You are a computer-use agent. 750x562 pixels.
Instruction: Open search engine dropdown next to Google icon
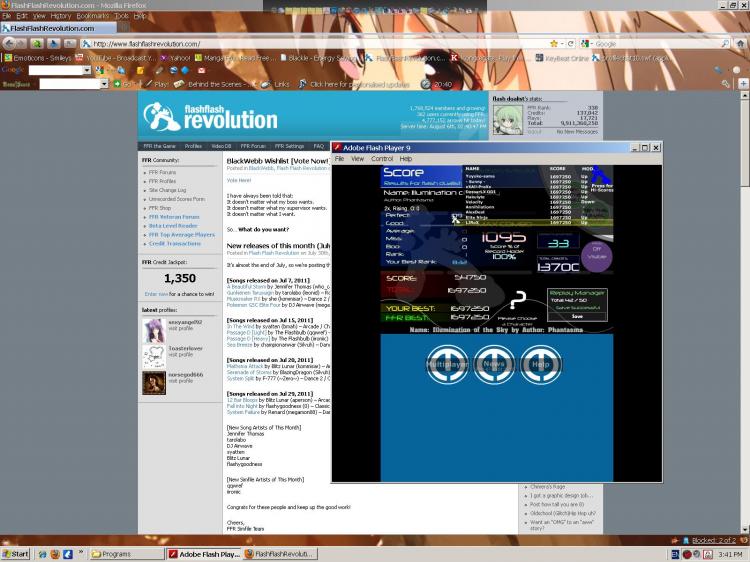coord(591,44)
